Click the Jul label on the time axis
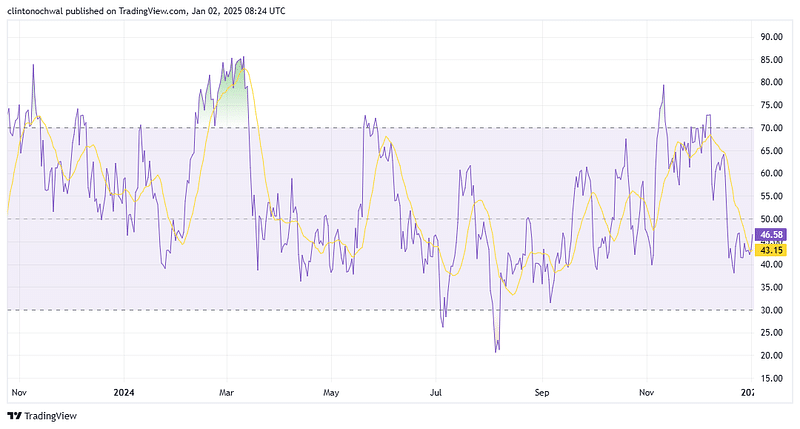The width and height of the screenshot is (800, 429). pyautogui.click(x=436, y=393)
